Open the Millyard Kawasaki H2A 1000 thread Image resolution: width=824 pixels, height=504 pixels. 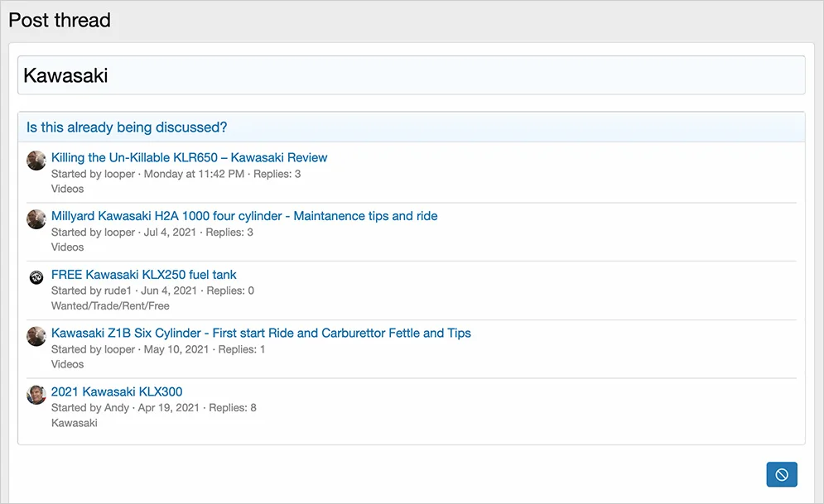point(244,216)
